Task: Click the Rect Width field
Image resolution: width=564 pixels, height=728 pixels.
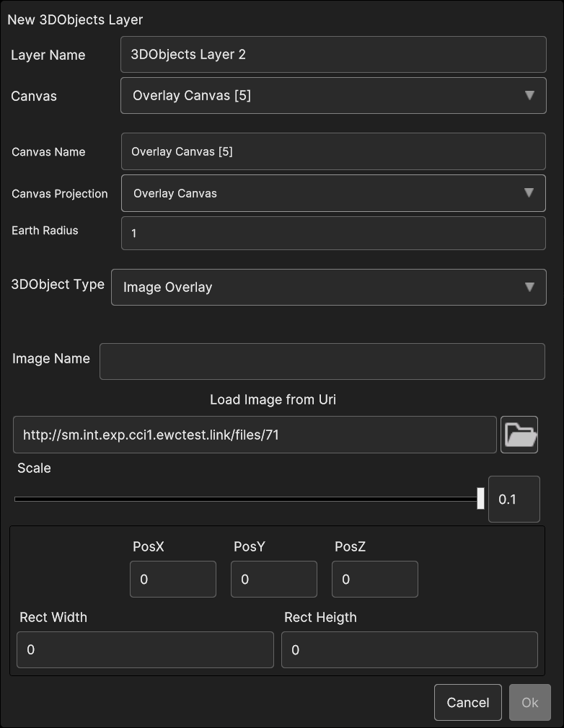Action: [145, 649]
